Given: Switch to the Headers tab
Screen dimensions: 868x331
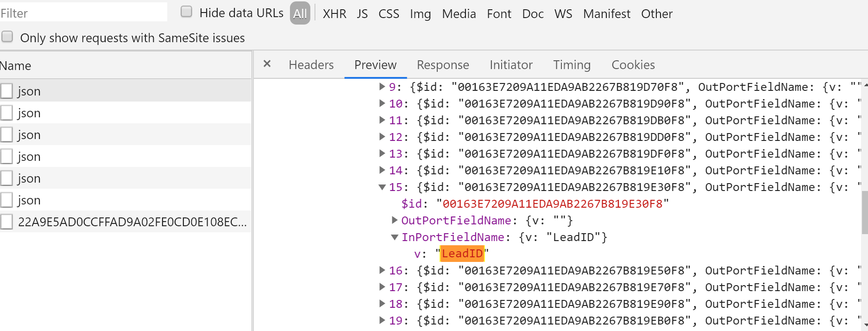Looking at the screenshot, I should [311, 65].
